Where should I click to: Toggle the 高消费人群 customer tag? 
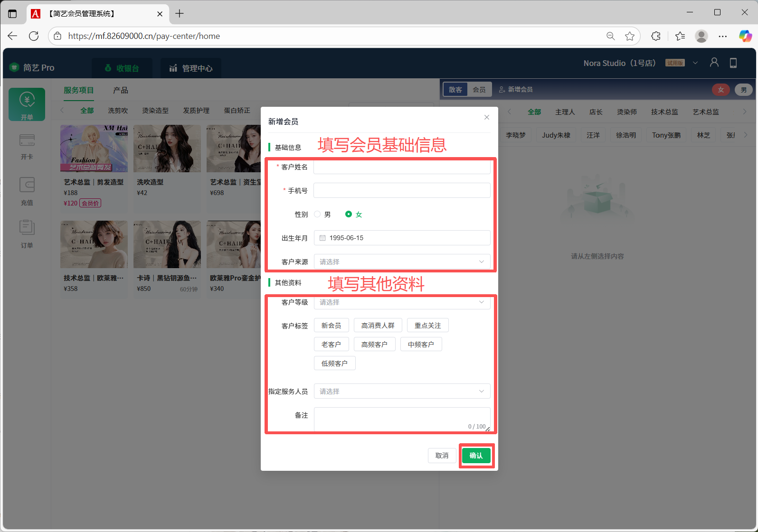(378, 326)
